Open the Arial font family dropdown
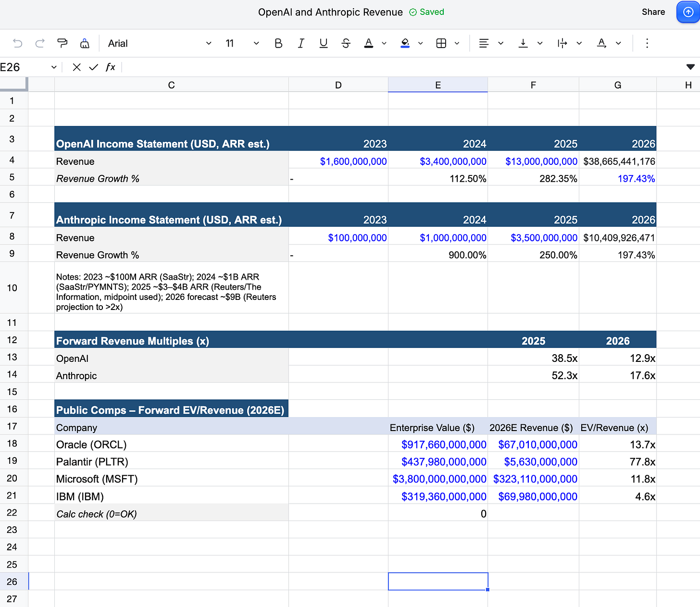This screenshot has height=607, width=700. point(159,43)
